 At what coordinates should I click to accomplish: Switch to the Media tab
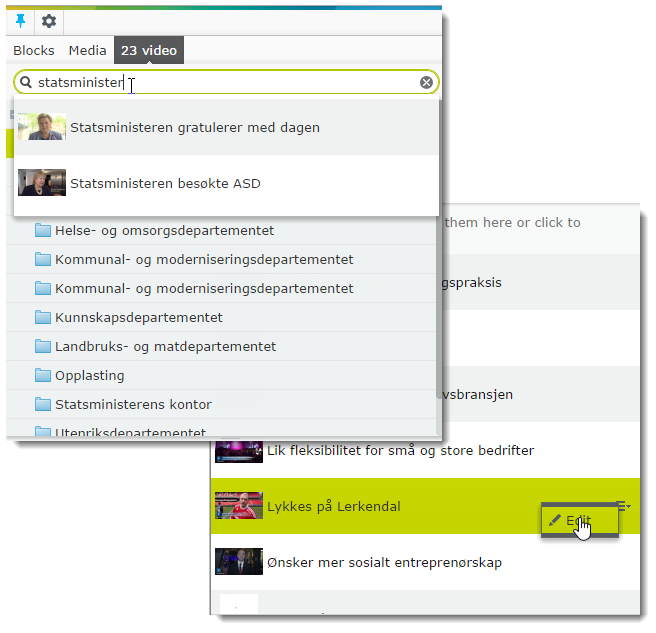coord(87,50)
